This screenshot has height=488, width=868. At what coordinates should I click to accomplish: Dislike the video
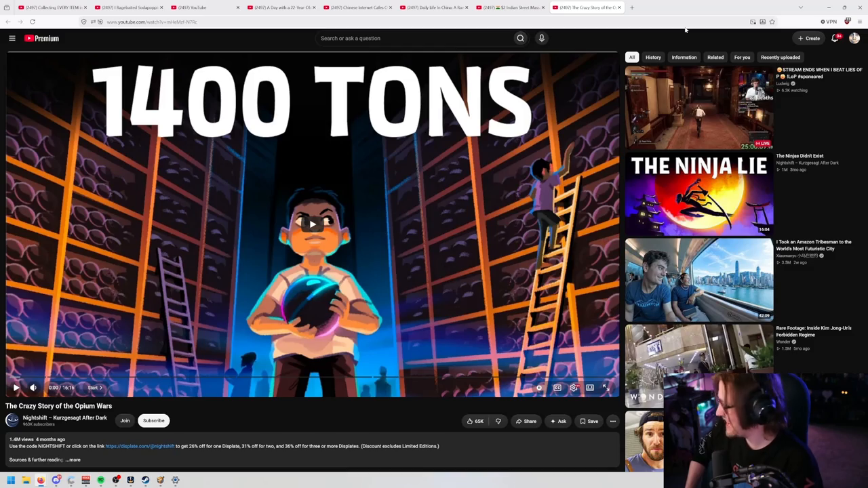coord(498,421)
